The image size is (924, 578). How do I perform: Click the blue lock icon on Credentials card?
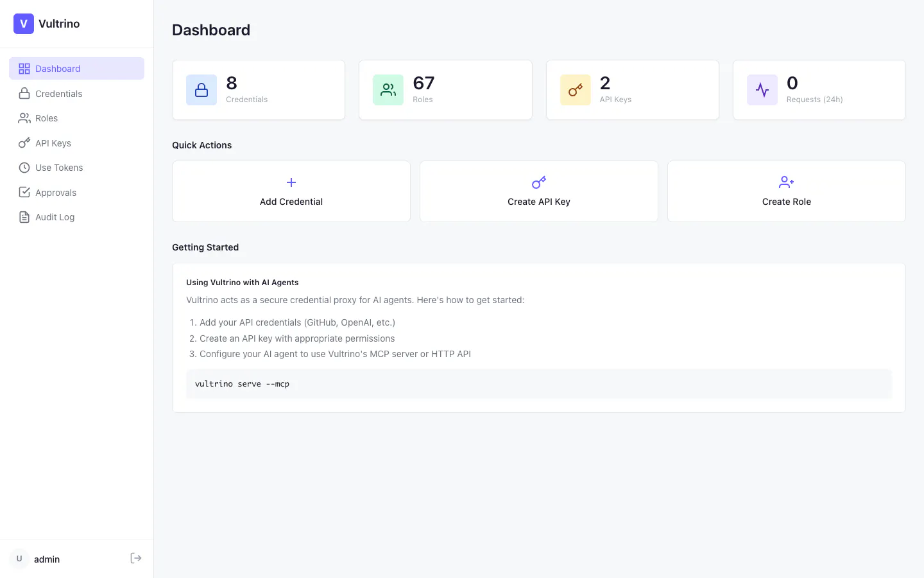201,90
